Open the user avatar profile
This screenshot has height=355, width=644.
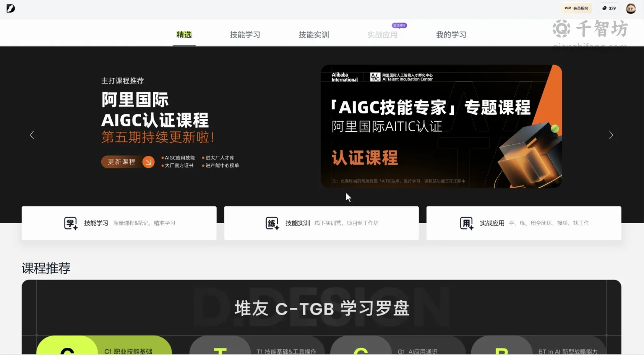coord(631,8)
